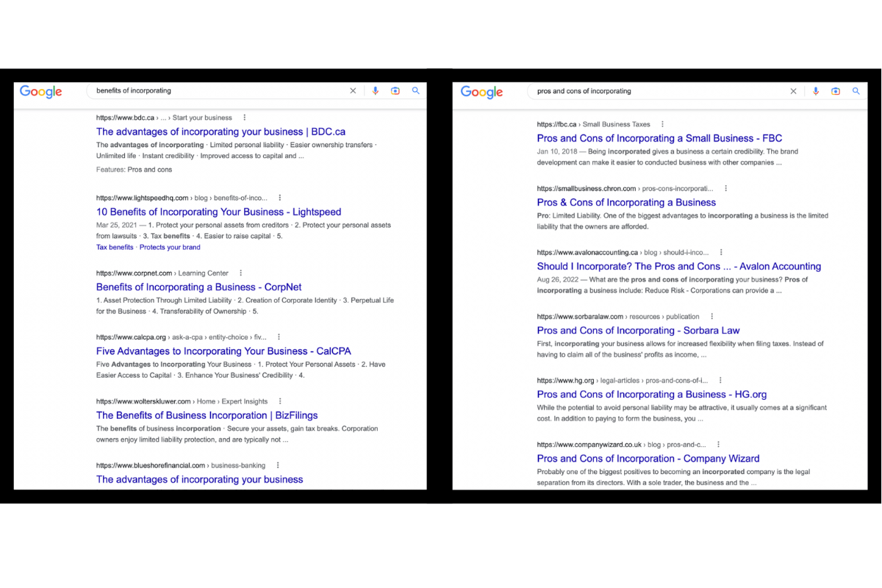This screenshot has height=588, width=882.
Task: Follow the 'Protects your brand' sitelink
Action: tap(170, 247)
